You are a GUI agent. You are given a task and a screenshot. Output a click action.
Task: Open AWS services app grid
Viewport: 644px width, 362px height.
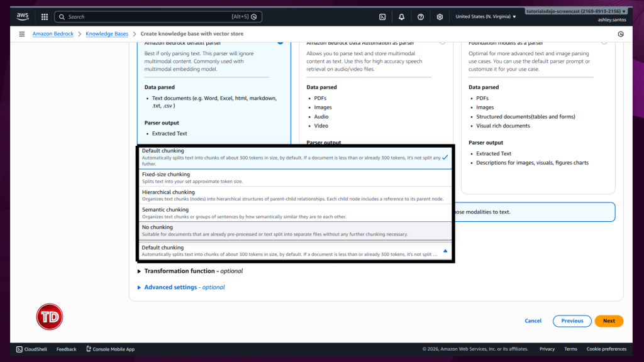44,16
